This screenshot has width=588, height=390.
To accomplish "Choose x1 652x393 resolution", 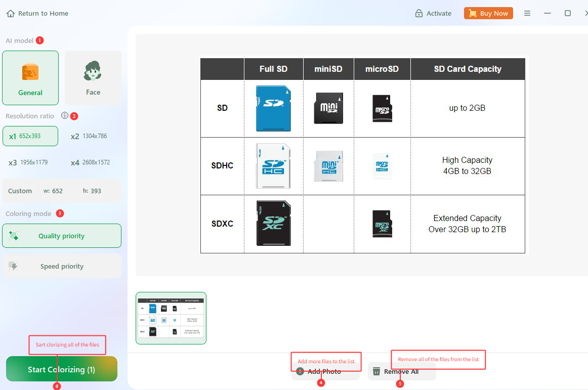I will click(30, 136).
